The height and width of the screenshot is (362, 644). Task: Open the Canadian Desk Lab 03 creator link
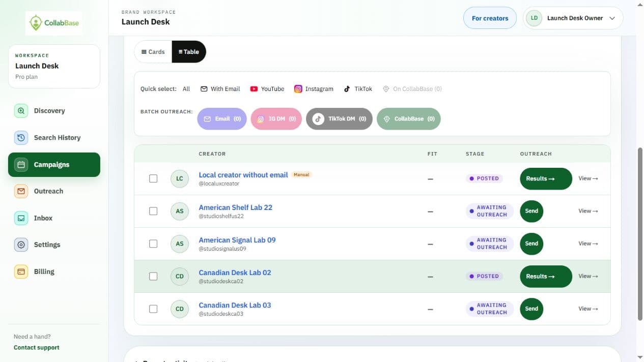pos(235,305)
